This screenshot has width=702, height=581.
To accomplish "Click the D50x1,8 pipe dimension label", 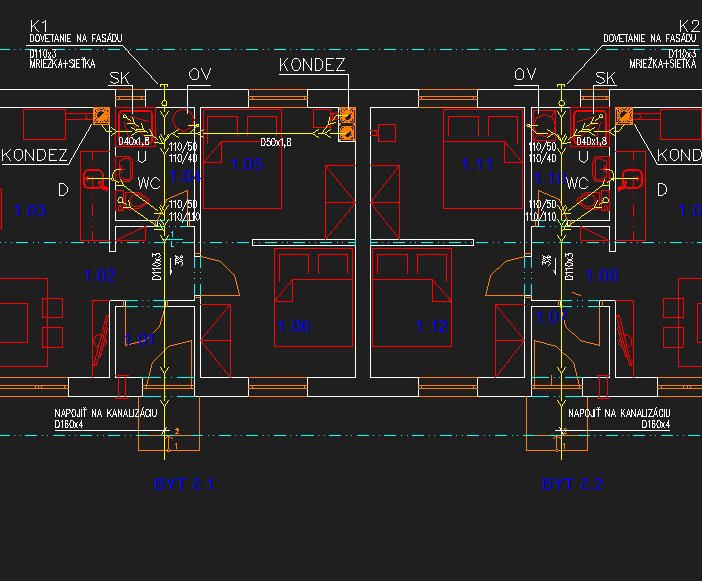I will (276, 142).
